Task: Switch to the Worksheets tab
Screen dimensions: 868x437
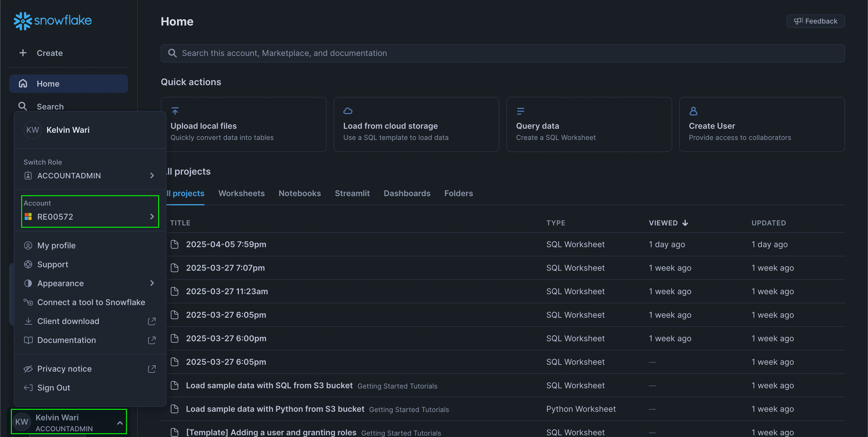Action: pos(241,193)
